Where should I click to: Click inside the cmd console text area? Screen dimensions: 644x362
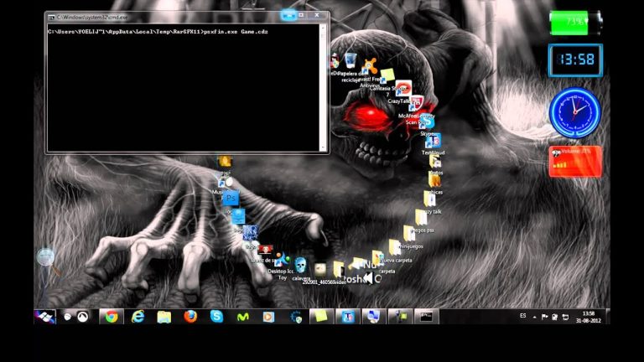(x=183, y=88)
